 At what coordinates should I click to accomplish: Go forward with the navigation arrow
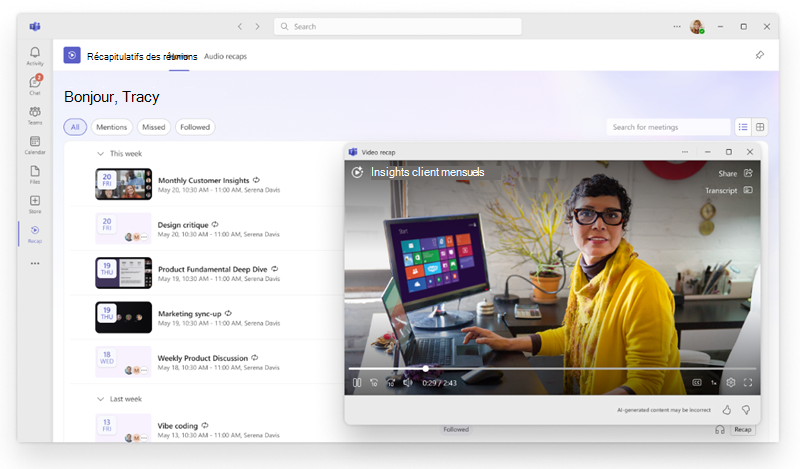pos(257,27)
